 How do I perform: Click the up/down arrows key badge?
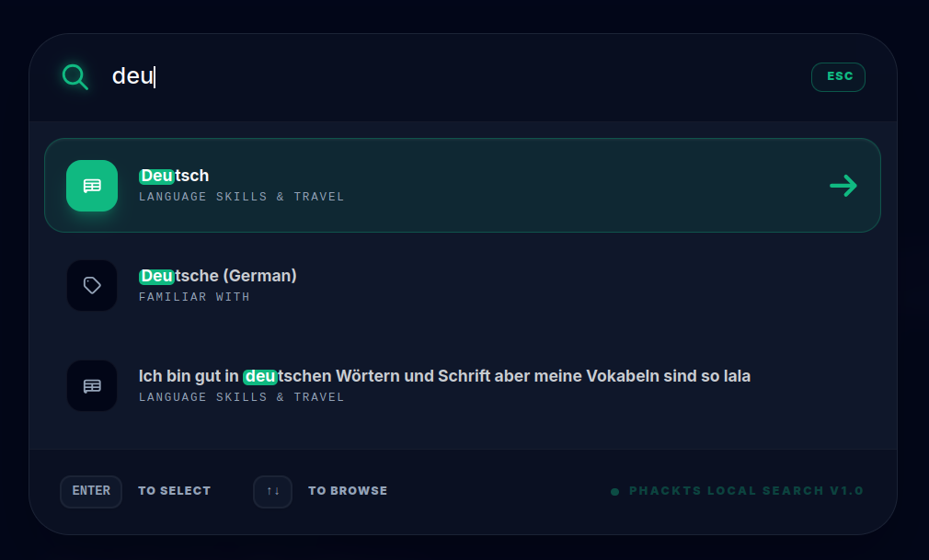[x=272, y=491]
